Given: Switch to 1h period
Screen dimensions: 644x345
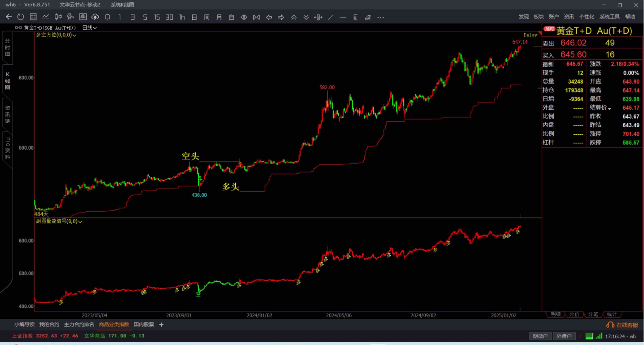Looking at the screenshot, I should point(182,17).
